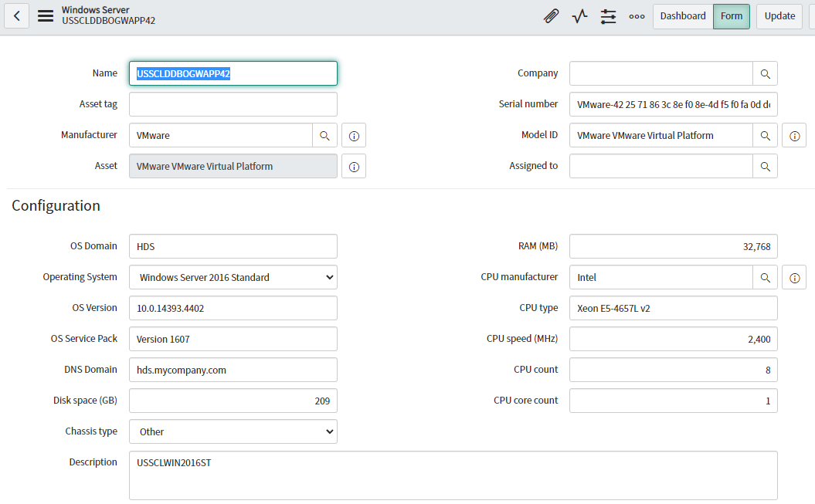Open the activity stream icon
Screen dimensions: 815x504
pos(579,16)
